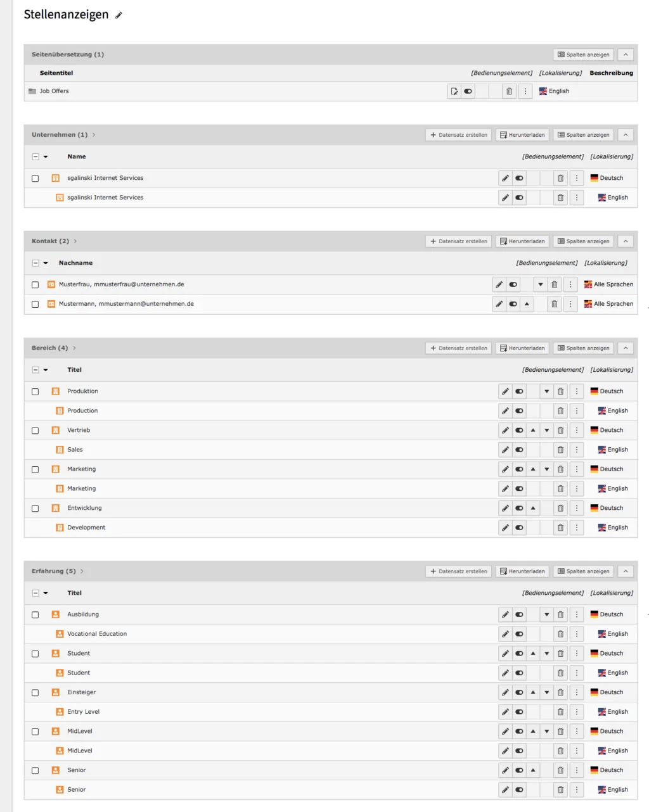Click "Spalten anzeigen" in the Seitenübersetzung panel
The height and width of the screenshot is (812, 649).
[582, 54]
